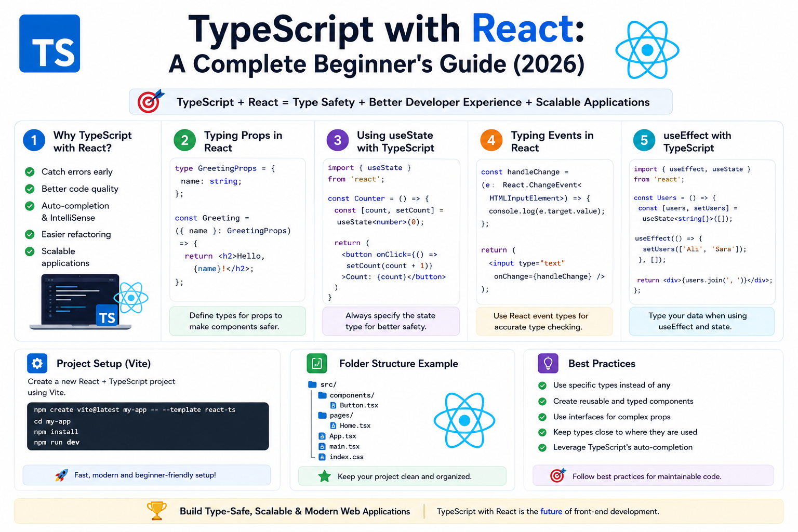Click the check mark beside Better code quality

point(30,189)
